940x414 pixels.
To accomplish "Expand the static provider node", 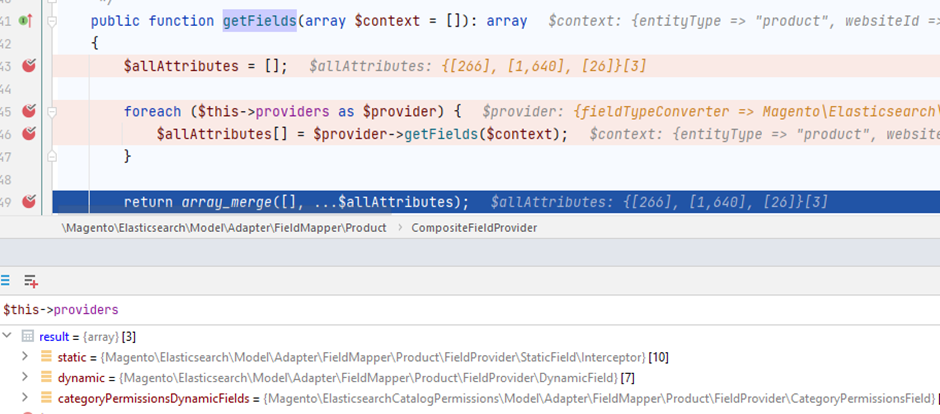I will click(x=25, y=357).
